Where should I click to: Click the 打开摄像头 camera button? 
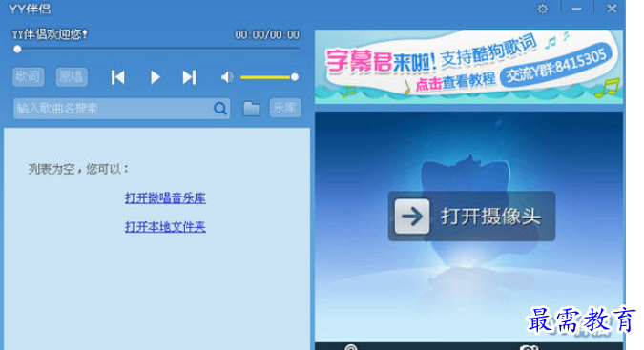point(471,216)
